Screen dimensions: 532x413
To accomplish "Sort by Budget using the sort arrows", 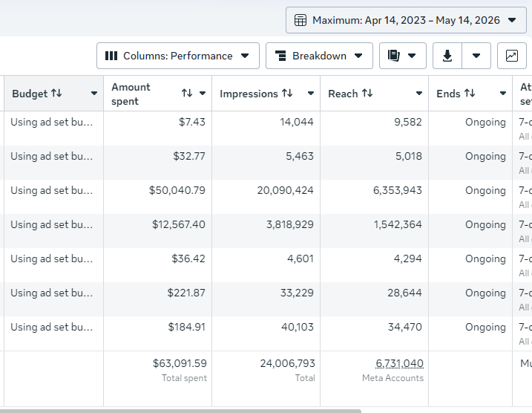I will (x=56, y=93).
